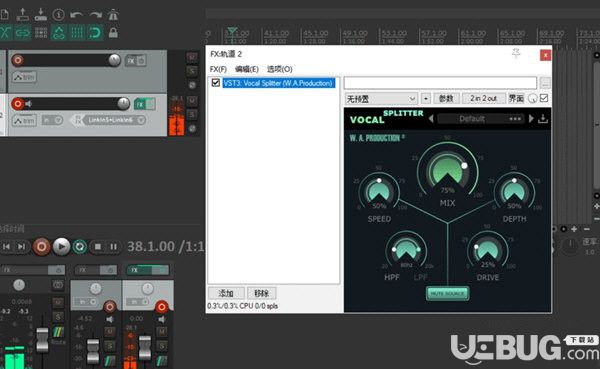600x369 pixels.
Task: Toggle the transport repeat loop button
Action: [x=80, y=247]
